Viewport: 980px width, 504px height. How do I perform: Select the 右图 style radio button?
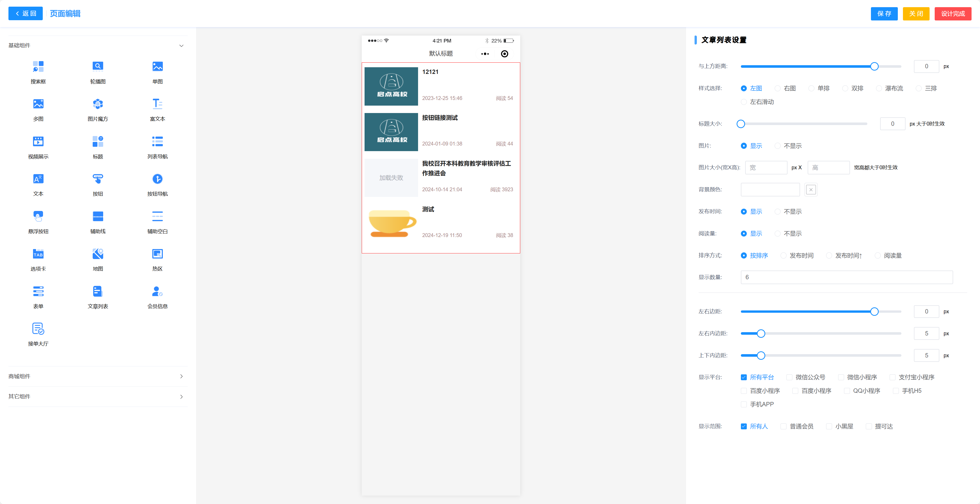pos(777,88)
